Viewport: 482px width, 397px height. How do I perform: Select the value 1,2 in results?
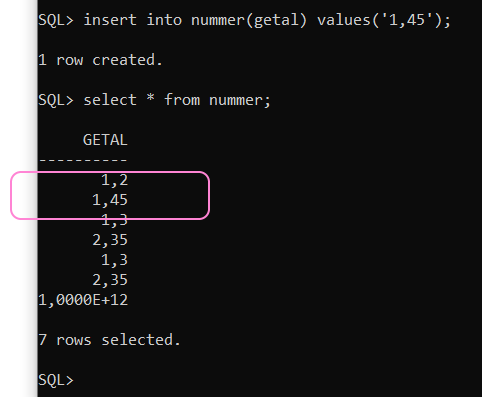(114, 180)
